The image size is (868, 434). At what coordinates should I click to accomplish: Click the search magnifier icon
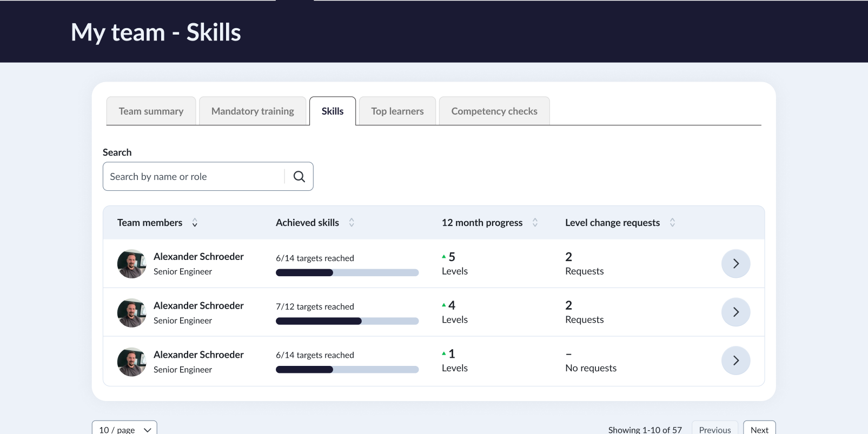coord(299,177)
